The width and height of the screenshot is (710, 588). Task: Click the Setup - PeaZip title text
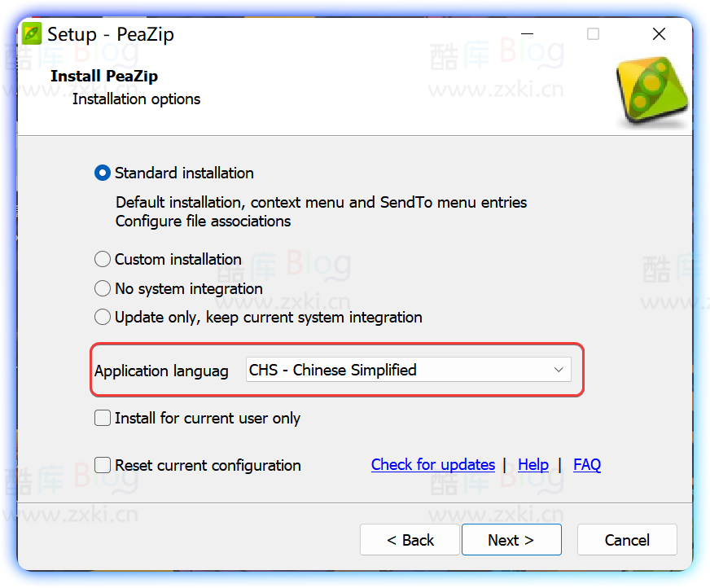[x=110, y=34]
